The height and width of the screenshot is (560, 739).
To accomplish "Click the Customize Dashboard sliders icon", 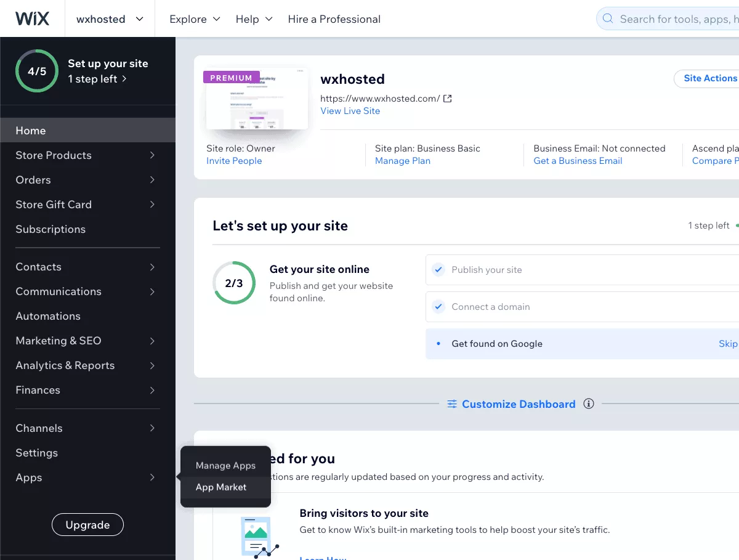I will tap(452, 404).
